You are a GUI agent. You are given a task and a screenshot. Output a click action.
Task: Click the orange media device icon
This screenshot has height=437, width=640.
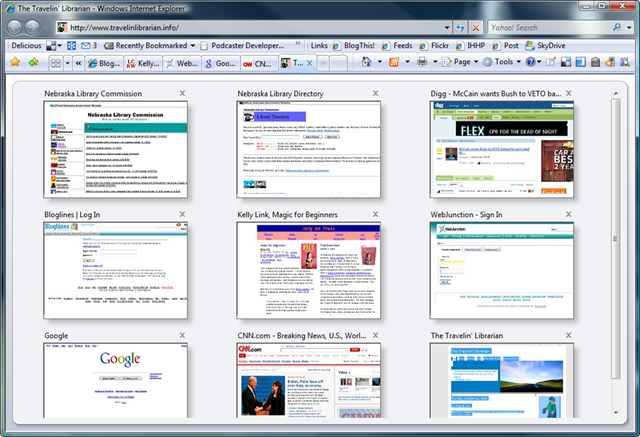click(610, 62)
